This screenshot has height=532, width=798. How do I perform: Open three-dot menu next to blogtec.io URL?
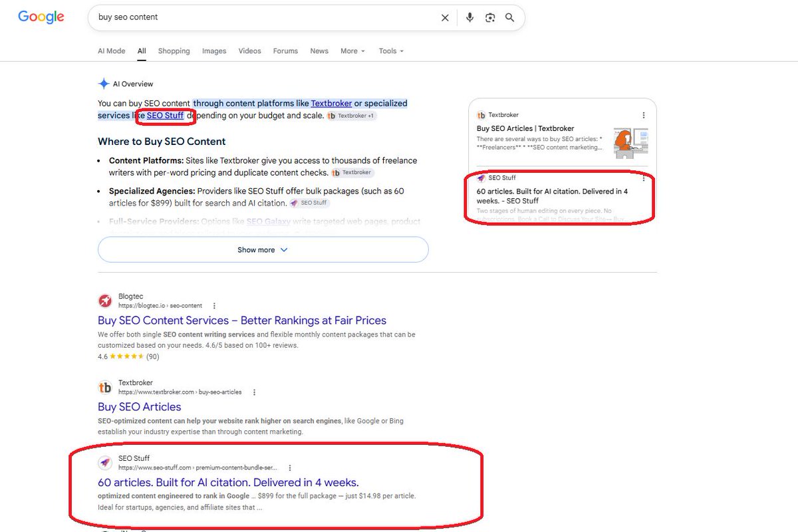pos(214,306)
